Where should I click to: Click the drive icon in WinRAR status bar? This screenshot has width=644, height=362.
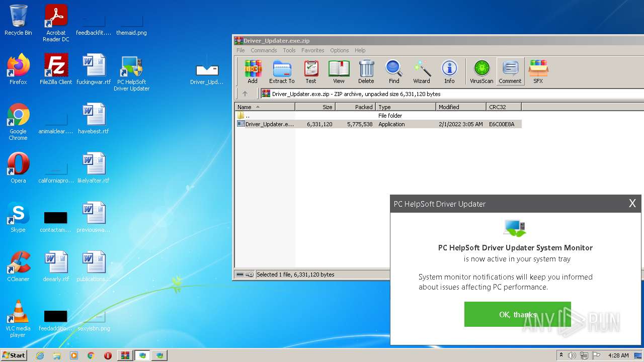pyautogui.click(x=240, y=275)
